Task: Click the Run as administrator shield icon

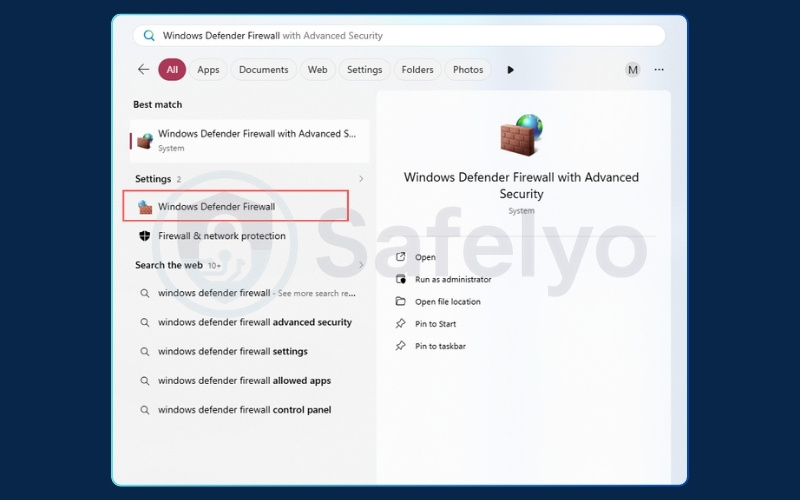Action: click(x=401, y=279)
